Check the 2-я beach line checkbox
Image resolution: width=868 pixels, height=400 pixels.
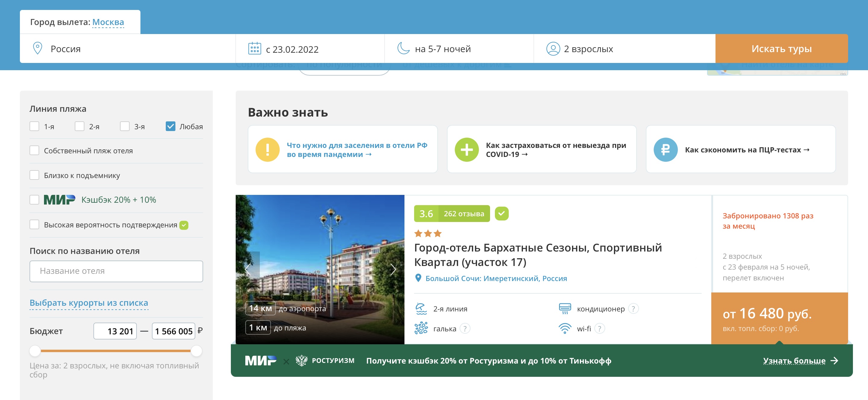(x=80, y=126)
